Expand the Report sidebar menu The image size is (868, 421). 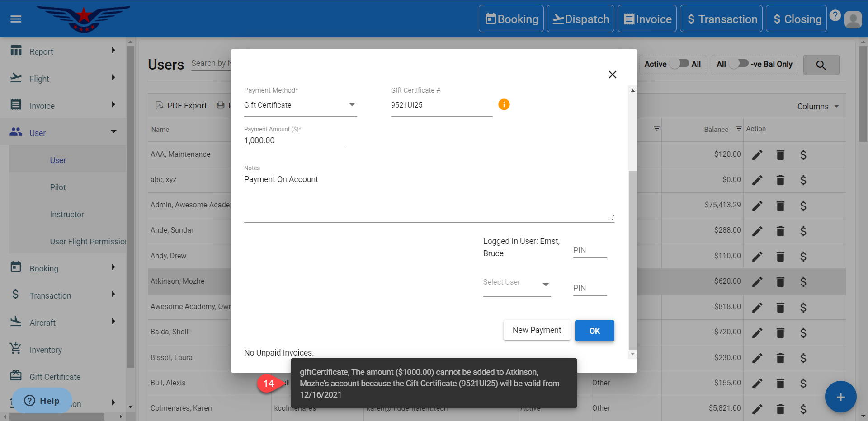[63, 51]
